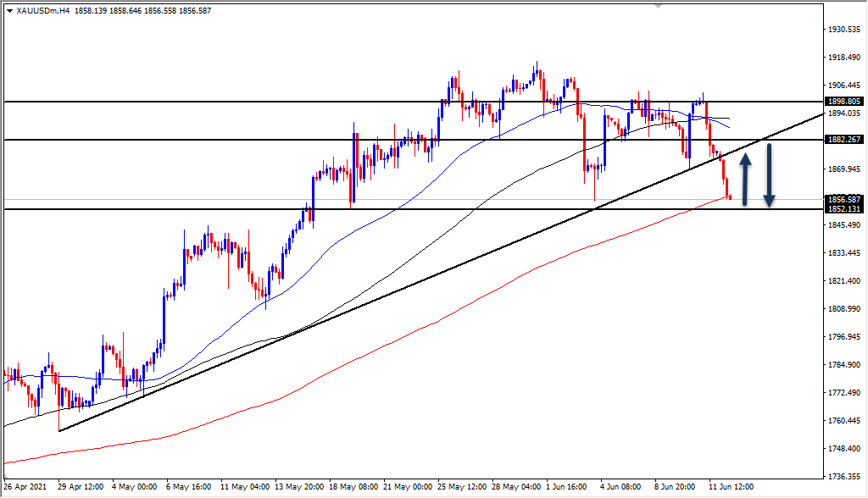
Task: Open the triangle menu beside XAUUSDm,H4
Action: tap(10, 10)
